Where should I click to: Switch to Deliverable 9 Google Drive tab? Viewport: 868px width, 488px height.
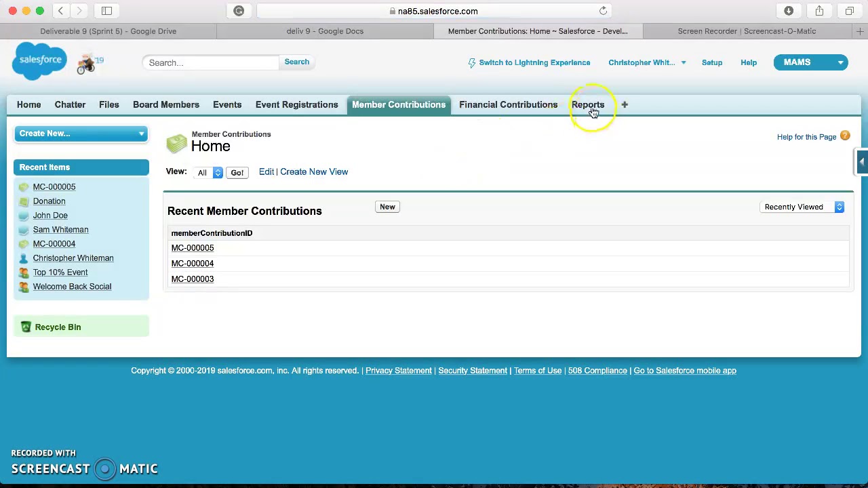click(x=108, y=31)
